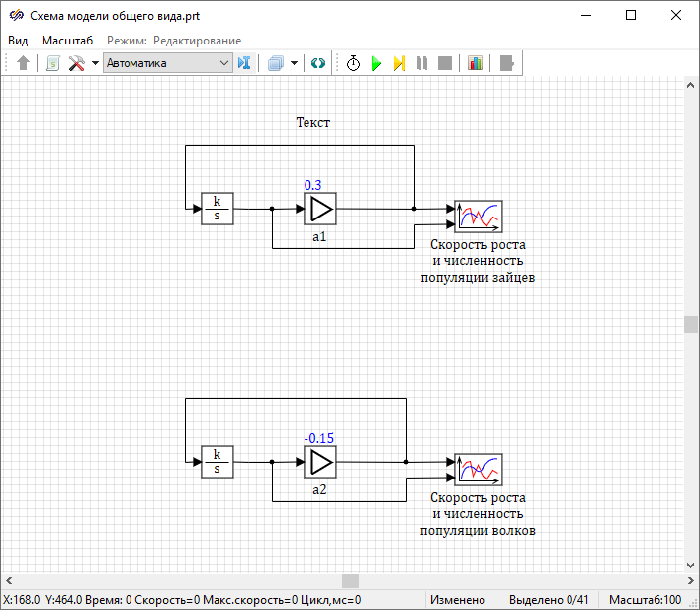Select the amplifier block a1
The image size is (700, 610).
(x=320, y=209)
